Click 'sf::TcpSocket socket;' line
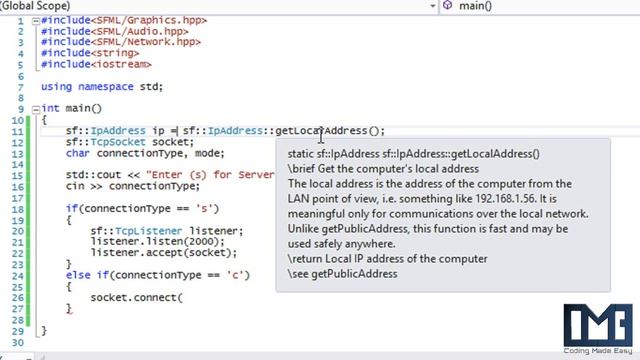Screen dimensions: 640x360 point(130,142)
